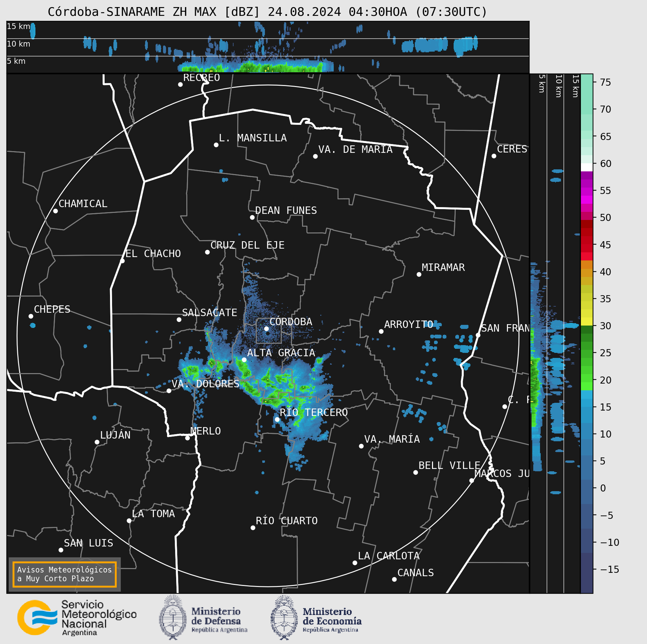
Task: Select the LA CARLOTA label
Action: coord(389,556)
